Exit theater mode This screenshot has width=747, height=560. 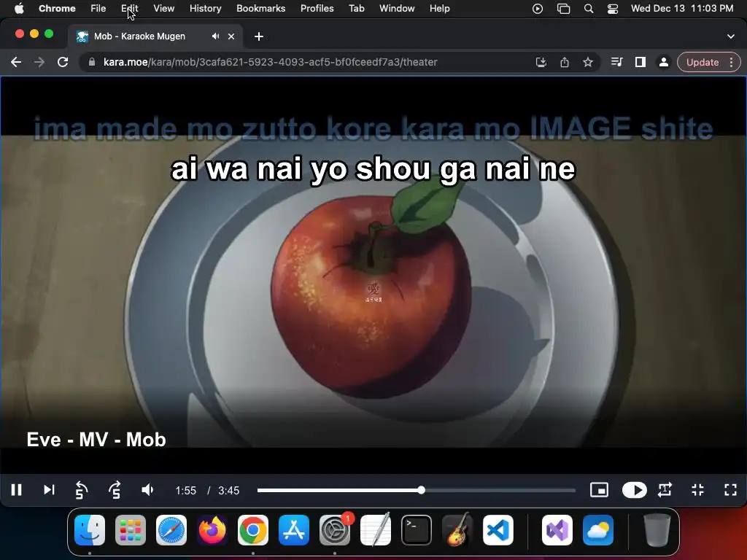coord(698,490)
